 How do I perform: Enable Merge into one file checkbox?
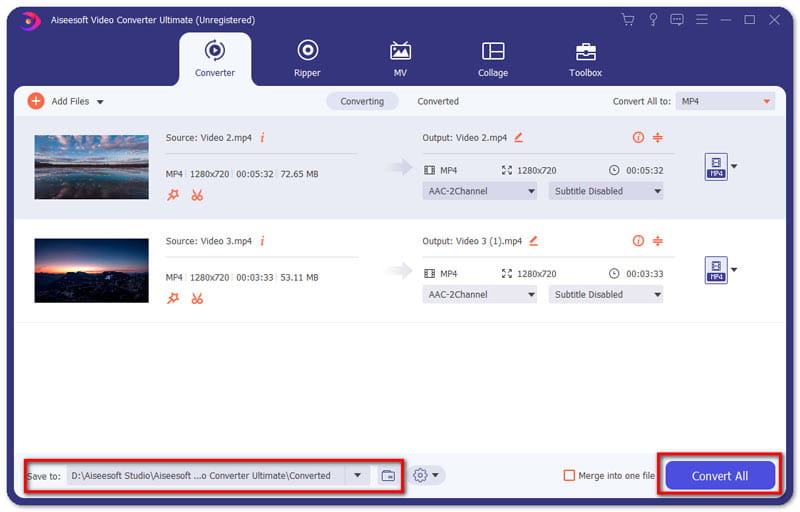click(569, 475)
